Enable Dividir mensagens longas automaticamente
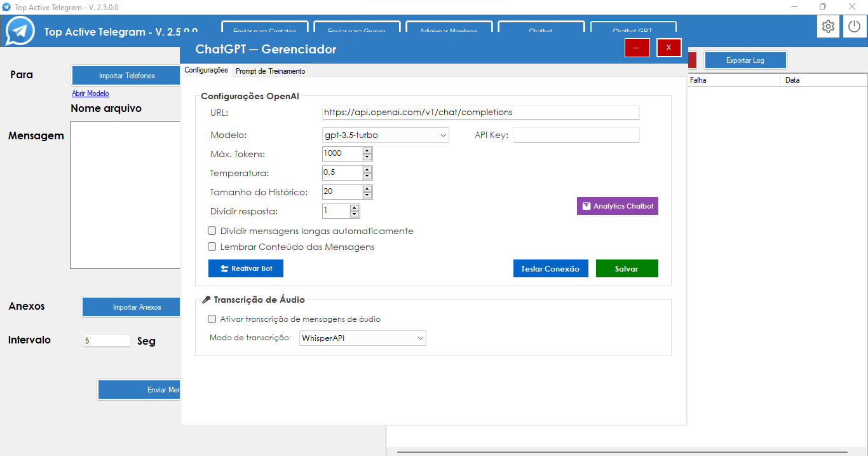The image size is (868, 456). pyautogui.click(x=212, y=231)
